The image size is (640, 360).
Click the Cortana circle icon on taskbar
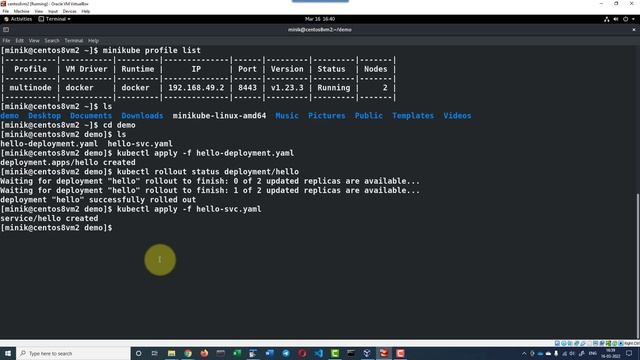click(138, 353)
